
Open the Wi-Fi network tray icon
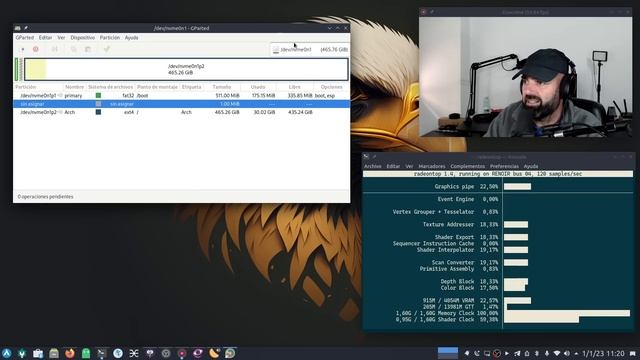[557, 353]
